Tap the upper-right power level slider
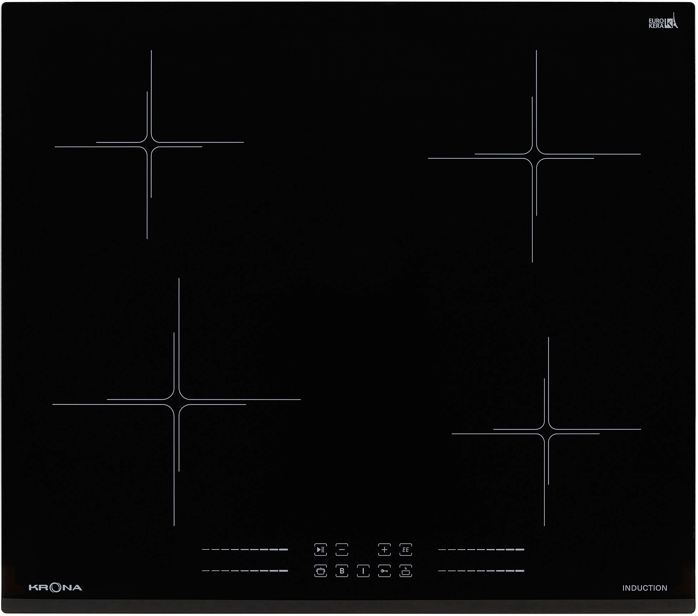This screenshot has width=698, height=616. click(481, 550)
